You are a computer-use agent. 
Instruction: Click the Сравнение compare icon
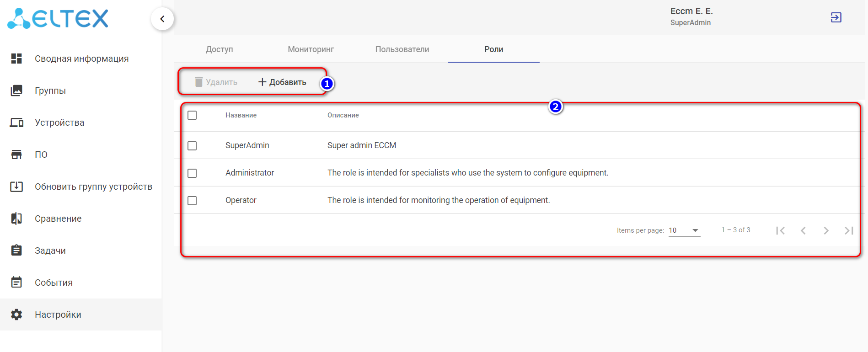pyautogui.click(x=16, y=219)
